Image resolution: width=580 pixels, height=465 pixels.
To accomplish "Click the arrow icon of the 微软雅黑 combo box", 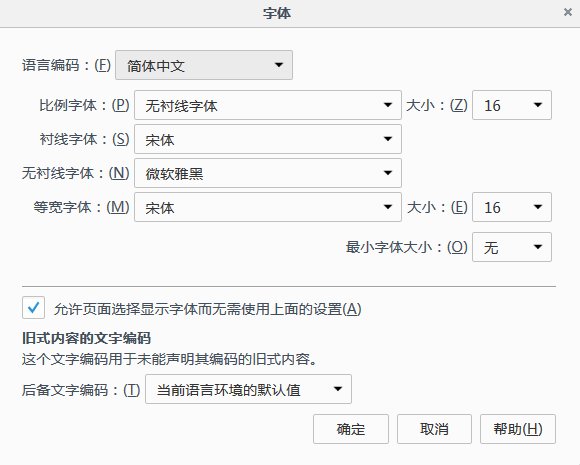I will click(x=388, y=173).
